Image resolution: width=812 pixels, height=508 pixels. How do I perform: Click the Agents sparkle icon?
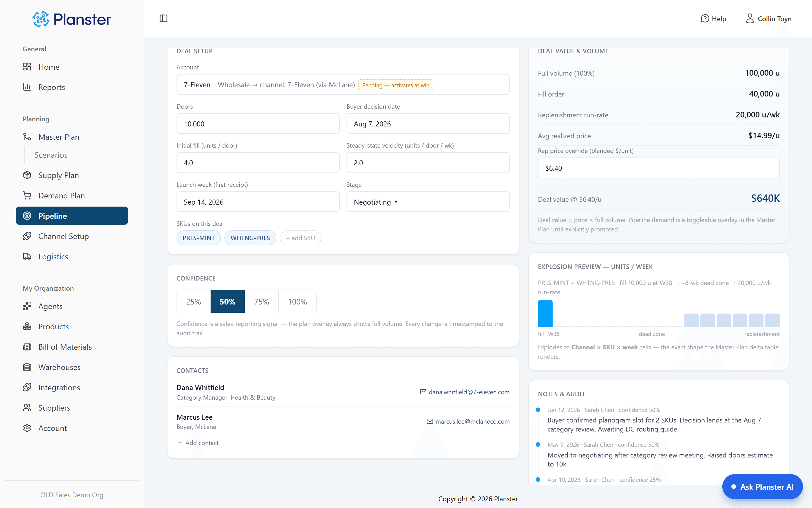[x=27, y=306]
